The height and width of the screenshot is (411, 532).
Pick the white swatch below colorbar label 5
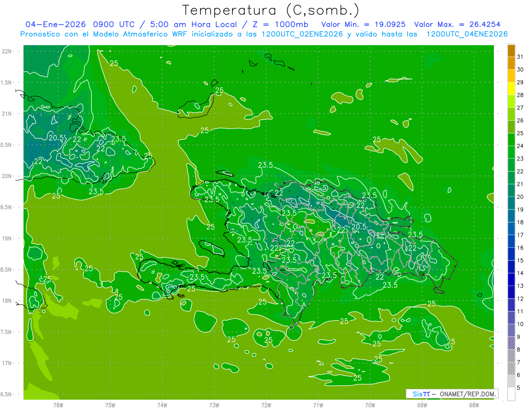pyautogui.click(x=511, y=395)
